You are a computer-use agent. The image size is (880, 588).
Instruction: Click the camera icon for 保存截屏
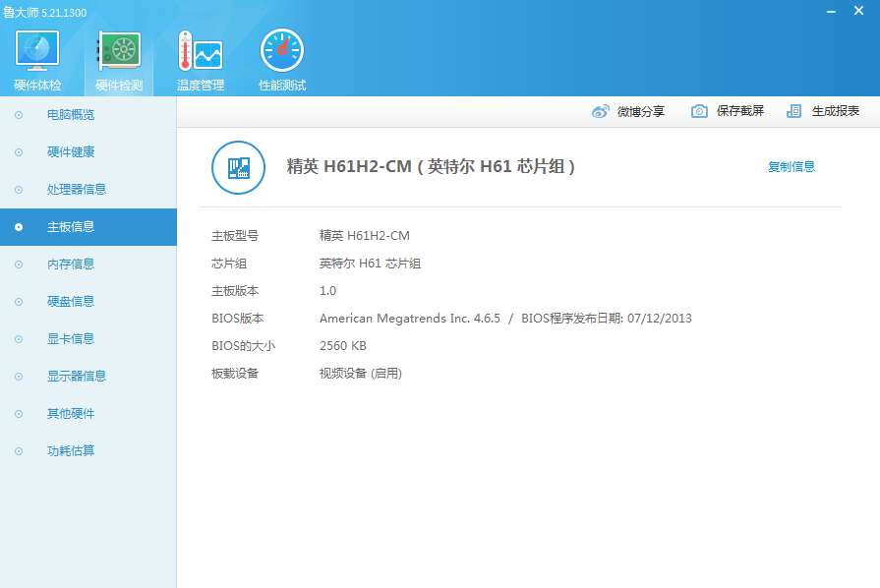coord(699,111)
